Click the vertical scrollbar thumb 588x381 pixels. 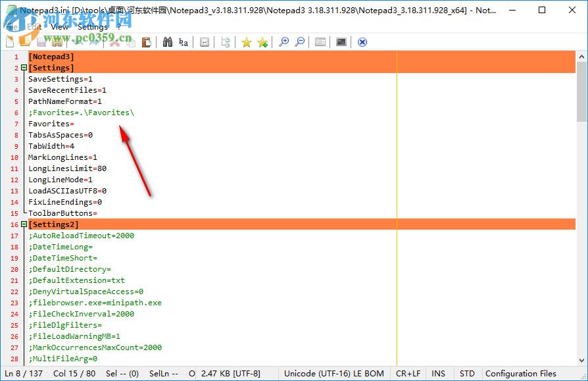point(581,92)
